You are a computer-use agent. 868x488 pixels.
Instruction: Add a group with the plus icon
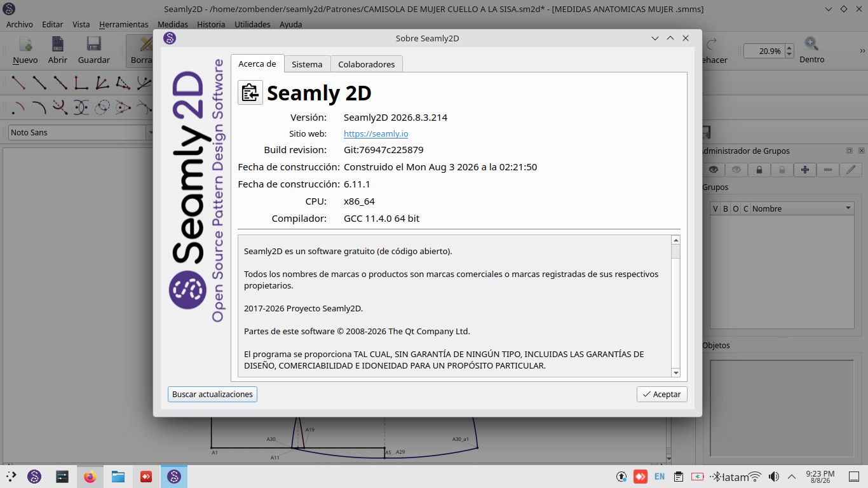click(x=805, y=170)
